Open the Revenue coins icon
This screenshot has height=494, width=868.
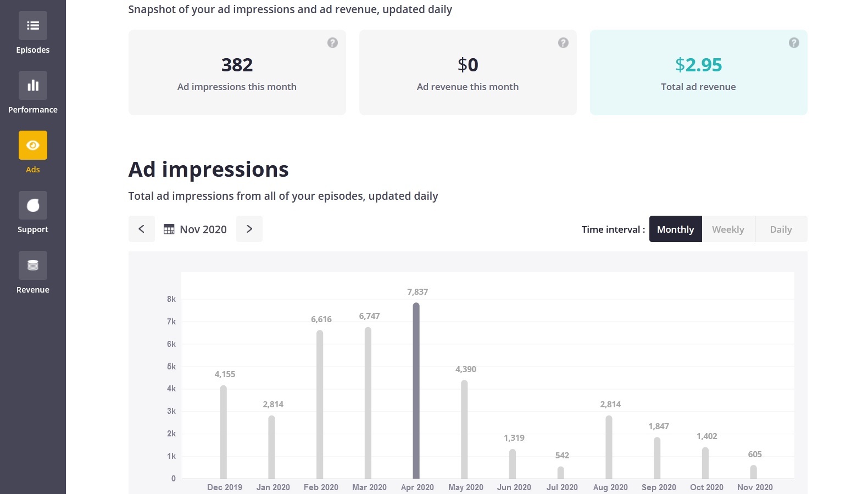tap(33, 266)
